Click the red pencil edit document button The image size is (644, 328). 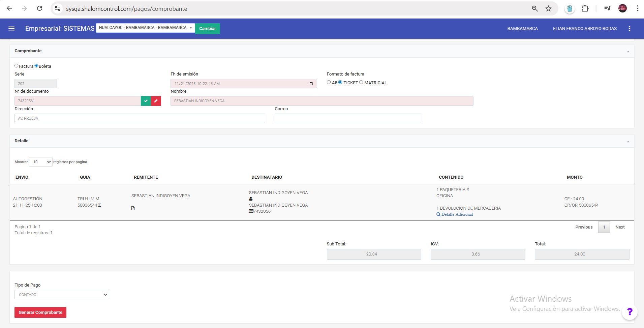156,101
